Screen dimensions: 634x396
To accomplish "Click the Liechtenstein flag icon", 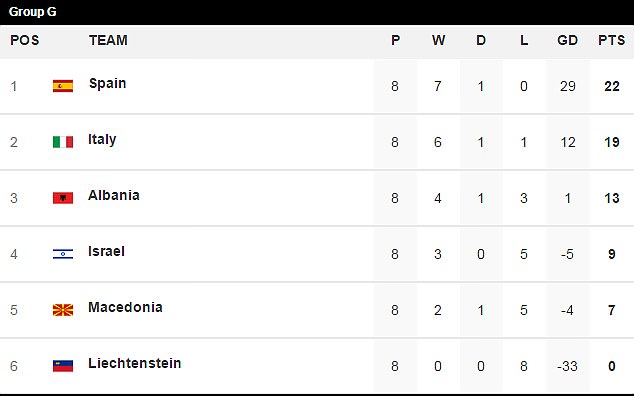I will 63,366.
